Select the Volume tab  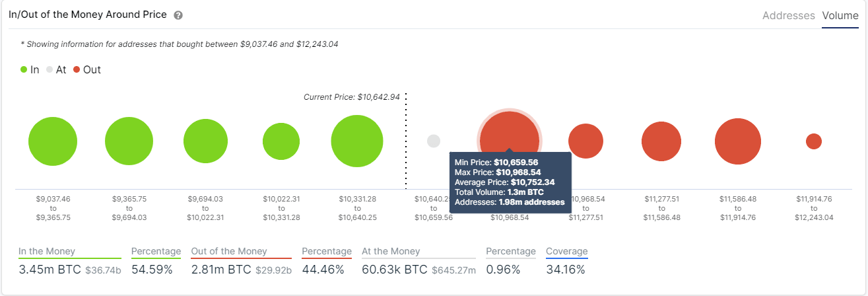[x=840, y=15]
